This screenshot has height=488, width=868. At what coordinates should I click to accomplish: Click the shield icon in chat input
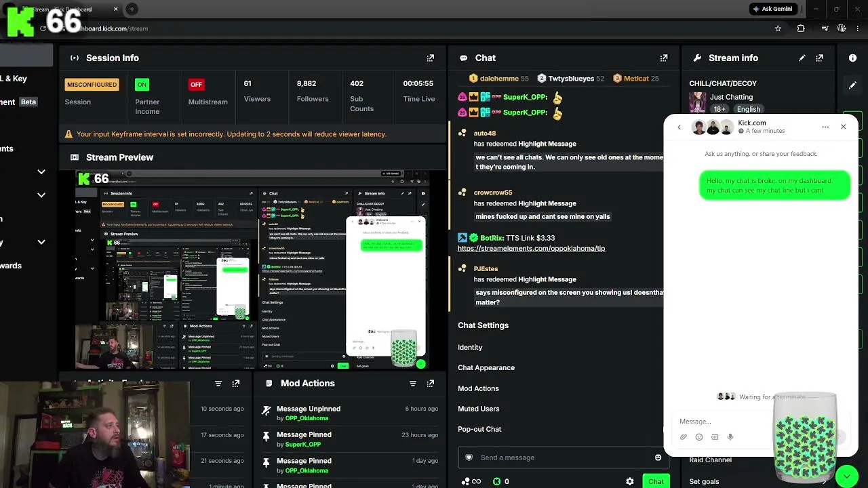(x=469, y=457)
